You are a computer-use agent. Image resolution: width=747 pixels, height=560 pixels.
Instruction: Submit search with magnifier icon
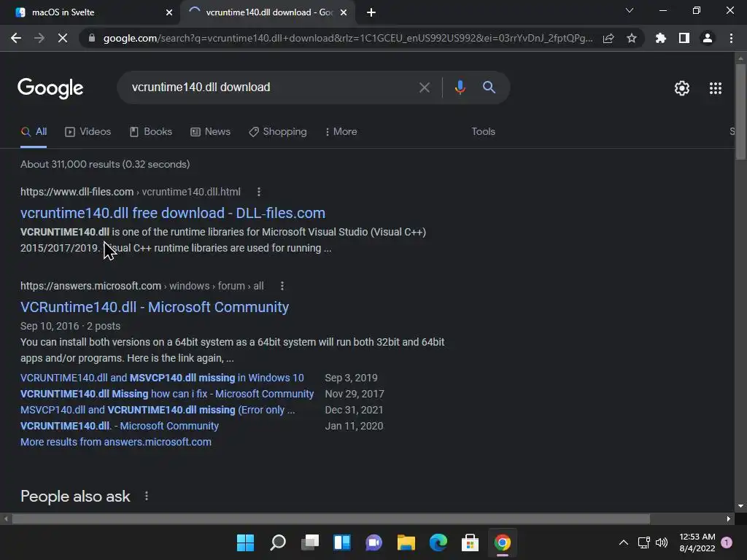[489, 87]
